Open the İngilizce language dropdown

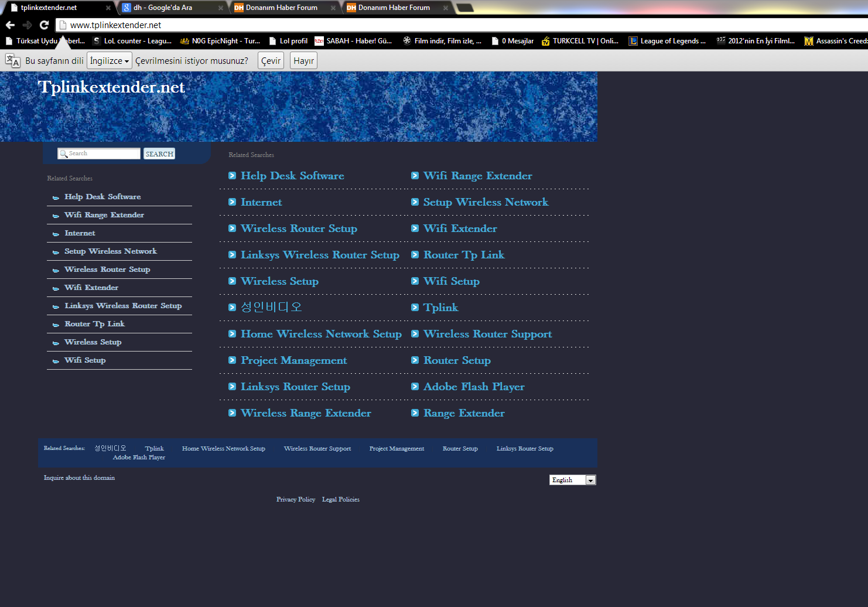tap(109, 60)
